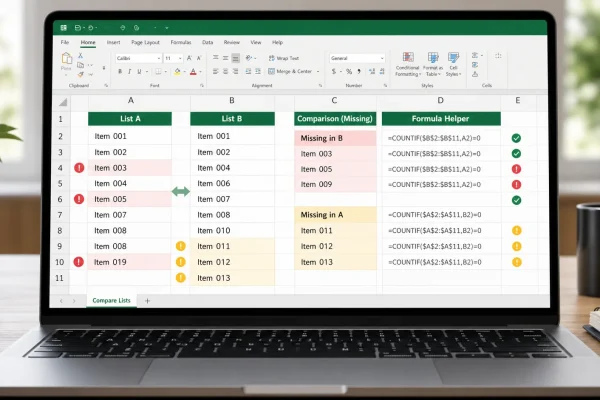Click the Orientation angled-text icon
This screenshot has width=600, height=400.
pyautogui.click(x=249, y=58)
